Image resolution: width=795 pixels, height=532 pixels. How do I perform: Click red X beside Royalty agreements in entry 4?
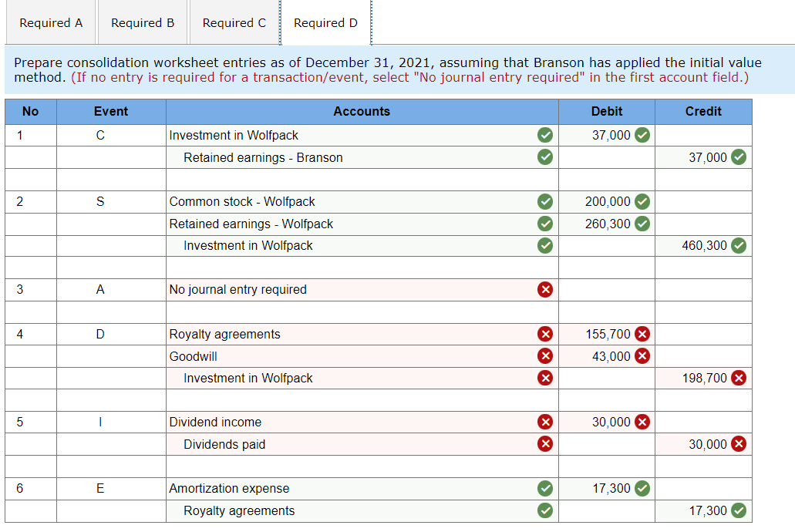coord(545,334)
